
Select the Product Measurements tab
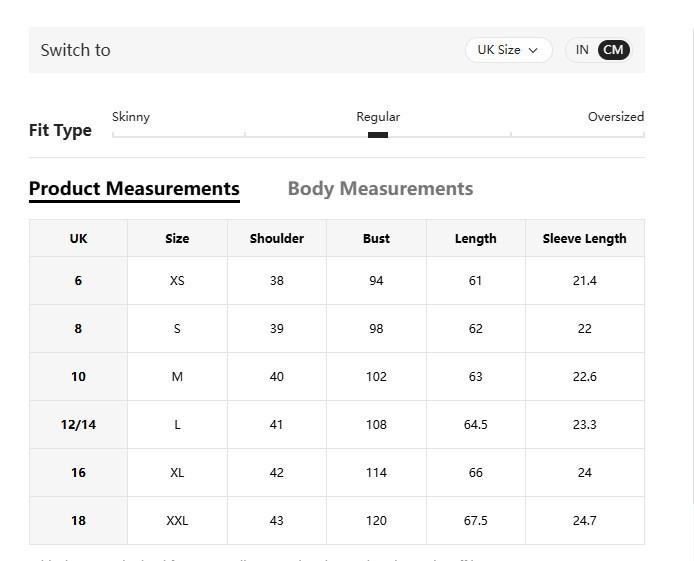point(134,189)
